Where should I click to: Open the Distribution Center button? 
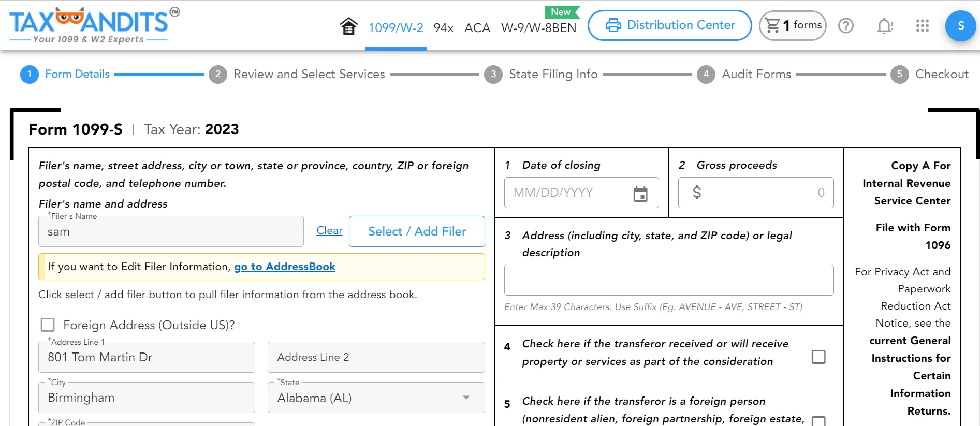(x=669, y=25)
